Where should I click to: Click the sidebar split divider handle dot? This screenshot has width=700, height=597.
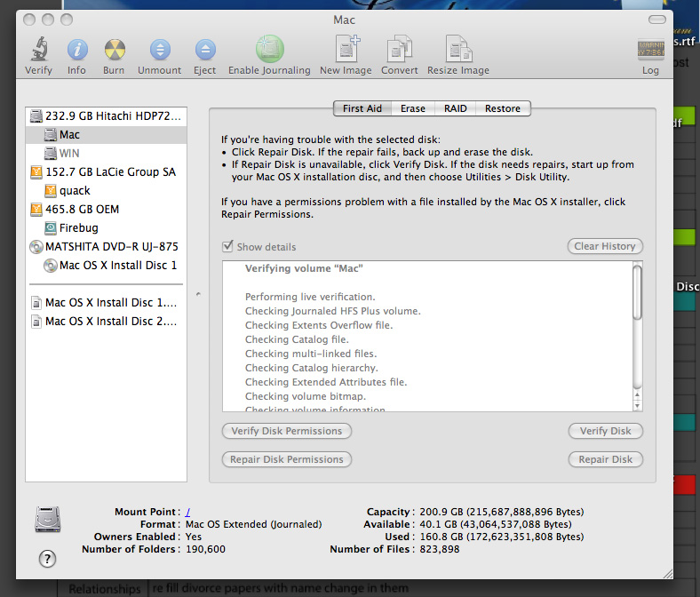click(198, 294)
